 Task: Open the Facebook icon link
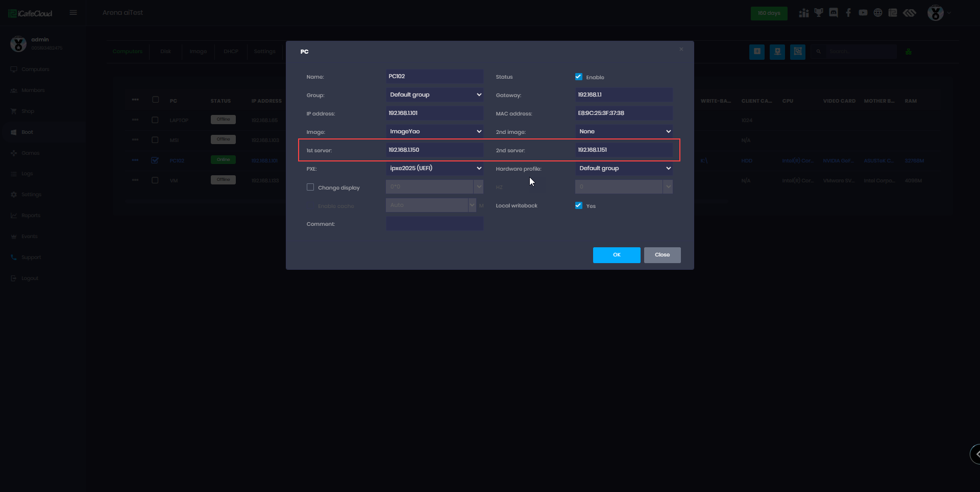coord(848,13)
